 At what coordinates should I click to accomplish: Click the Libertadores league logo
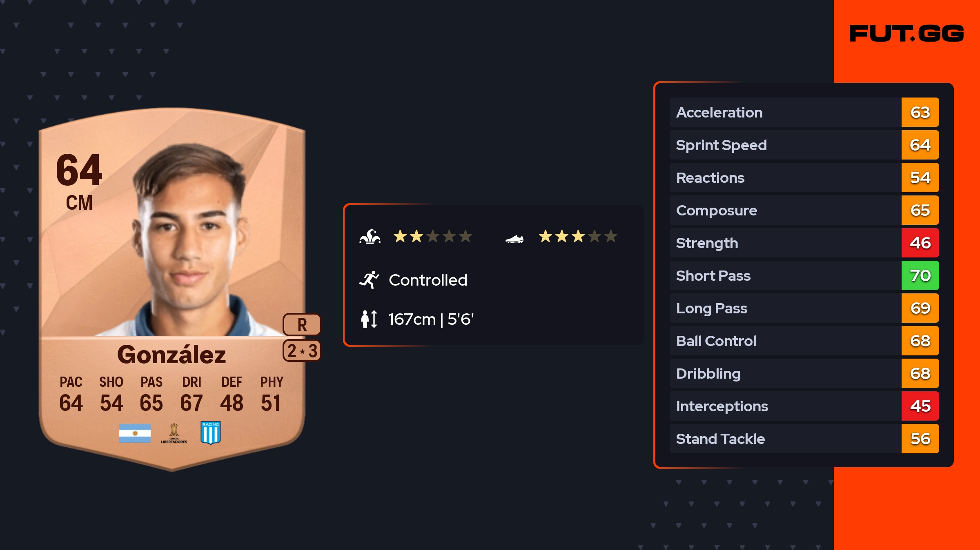pos(174,433)
